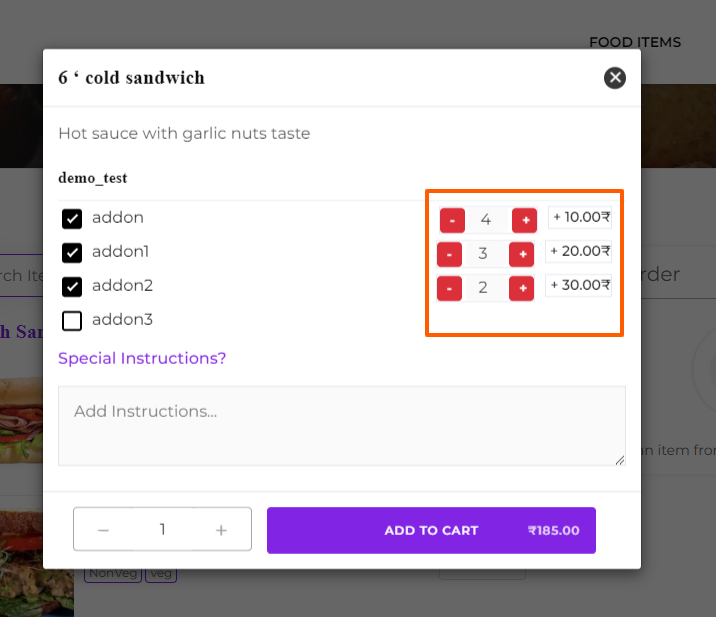Open the FOOD ITEMS menu item
Viewport: 716px width, 617px height.
[x=635, y=42]
